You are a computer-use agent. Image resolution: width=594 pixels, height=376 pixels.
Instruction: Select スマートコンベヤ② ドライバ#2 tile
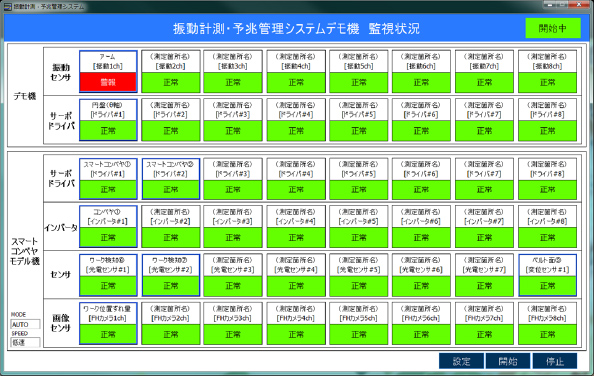(x=171, y=179)
